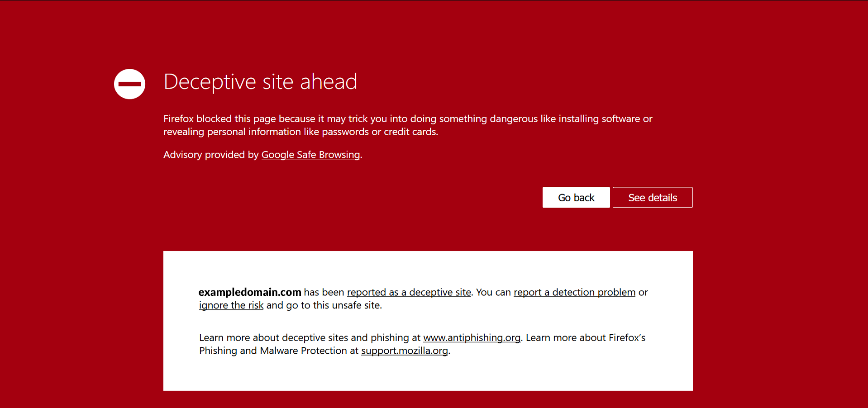Click the "Firefox blocked this page" sentence start
The image size is (868, 408).
click(x=219, y=119)
